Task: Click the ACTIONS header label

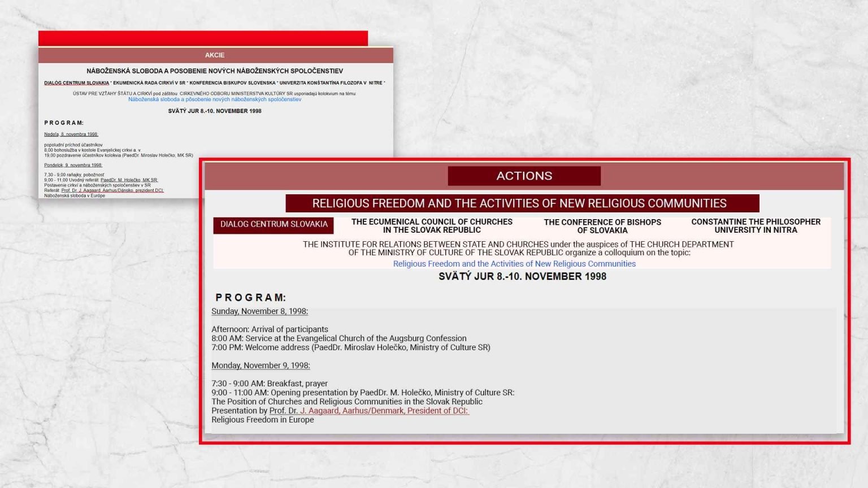Action: [x=524, y=176]
